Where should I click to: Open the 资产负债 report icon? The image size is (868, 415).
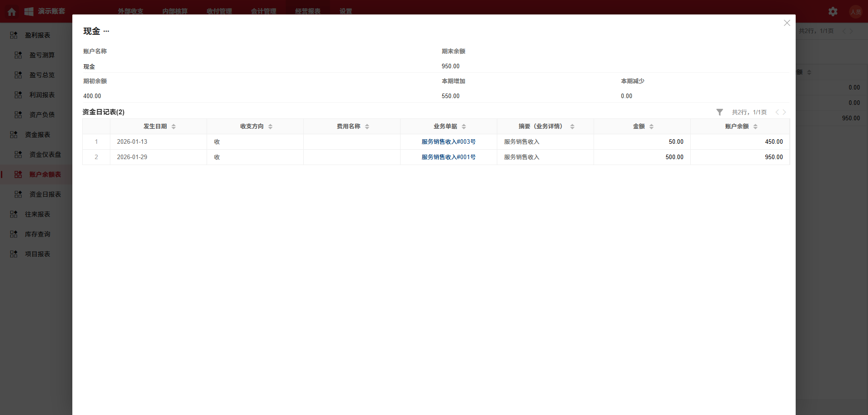pos(18,114)
